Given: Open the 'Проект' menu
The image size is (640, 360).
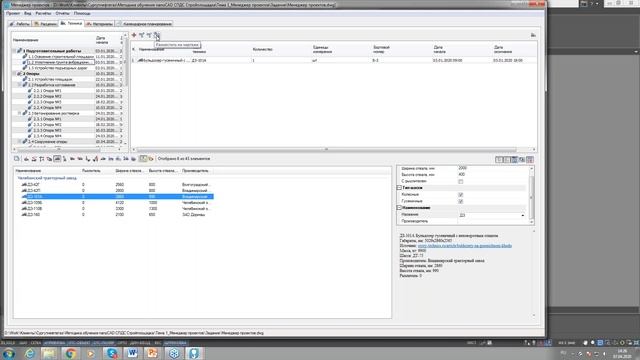Looking at the screenshot, I should point(13,13).
